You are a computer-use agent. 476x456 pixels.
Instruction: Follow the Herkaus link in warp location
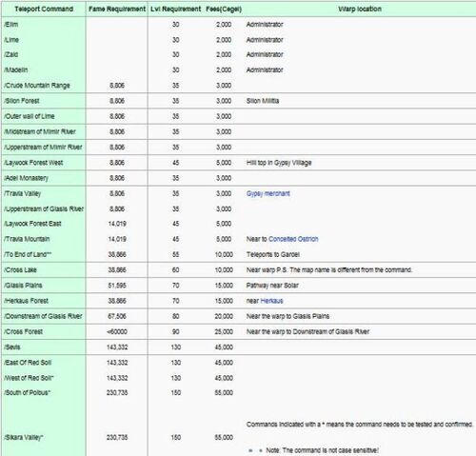[271, 301]
